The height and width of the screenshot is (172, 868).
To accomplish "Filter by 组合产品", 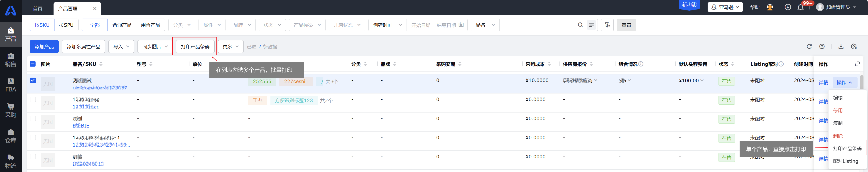I will (151, 25).
